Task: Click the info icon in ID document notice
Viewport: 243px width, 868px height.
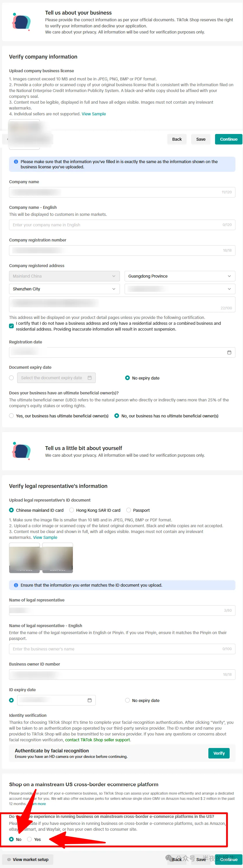Action: pos(16,585)
